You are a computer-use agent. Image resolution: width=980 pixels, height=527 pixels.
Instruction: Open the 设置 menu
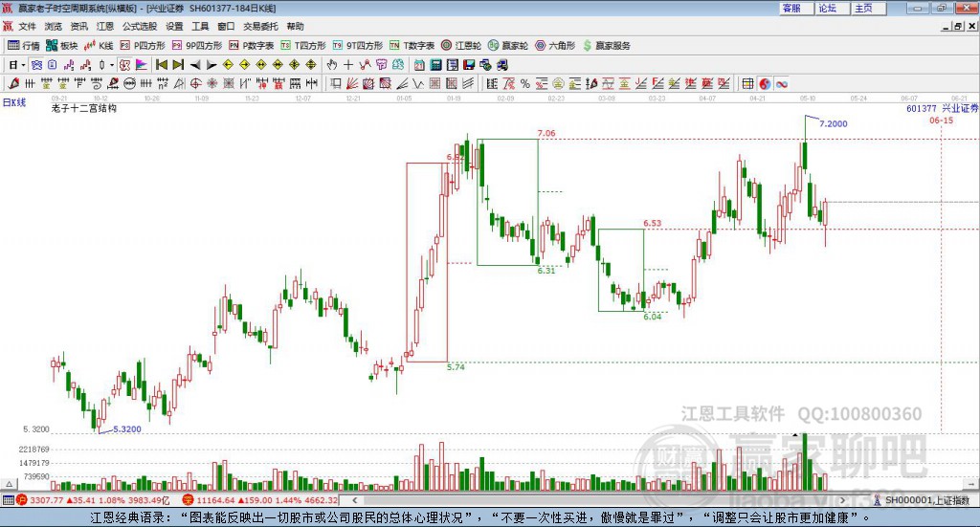(x=174, y=26)
